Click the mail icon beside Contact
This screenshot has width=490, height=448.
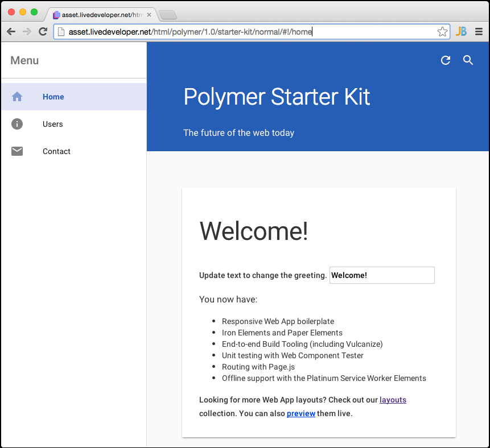tap(17, 151)
